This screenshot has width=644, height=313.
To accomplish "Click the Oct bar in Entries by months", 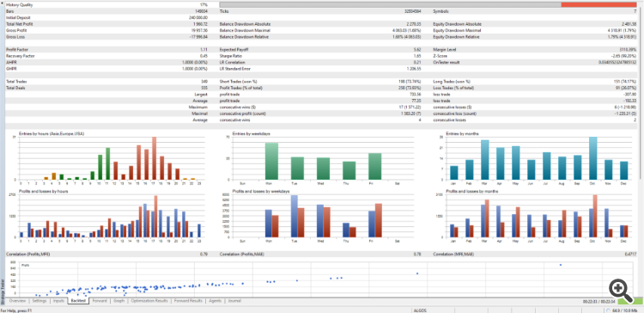I will 593,158.
